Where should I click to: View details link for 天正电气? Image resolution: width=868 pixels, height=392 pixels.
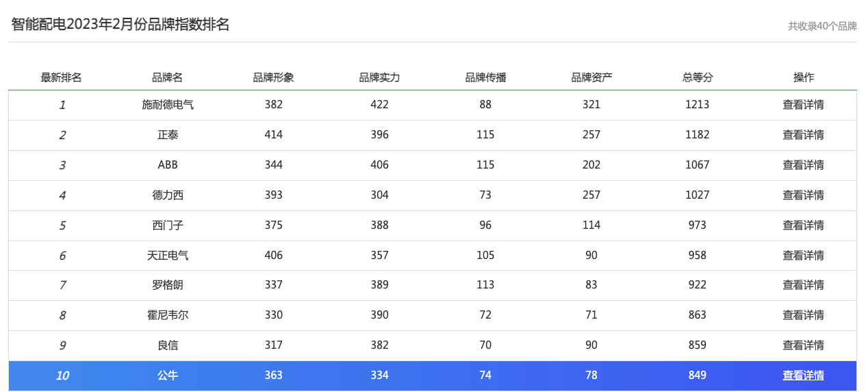[803, 256]
